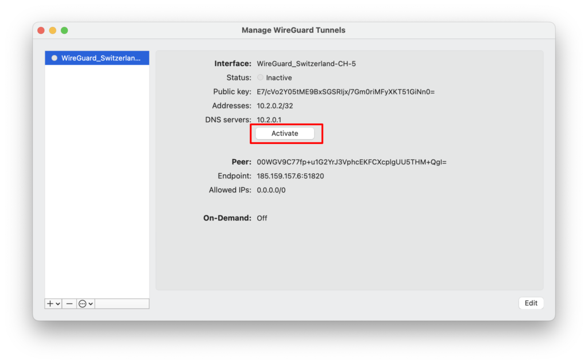Select the public key value text
This screenshot has height=364, width=588.
click(345, 92)
